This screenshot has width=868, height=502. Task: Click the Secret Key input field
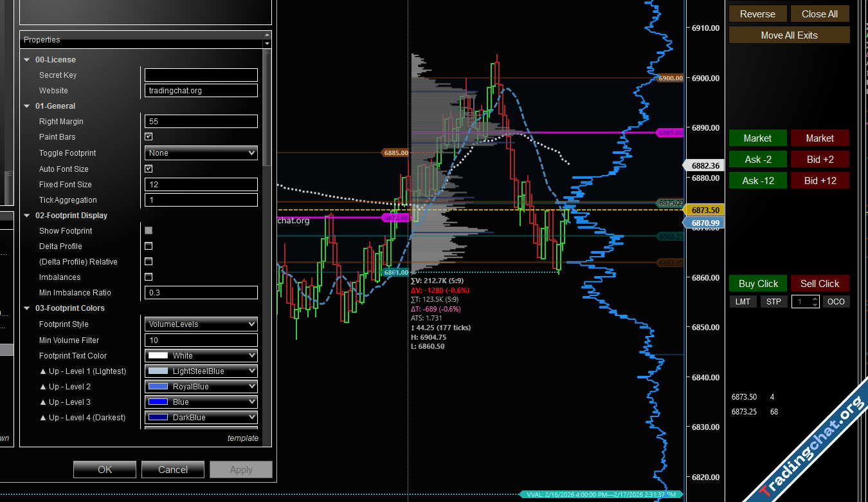pos(201,75)
